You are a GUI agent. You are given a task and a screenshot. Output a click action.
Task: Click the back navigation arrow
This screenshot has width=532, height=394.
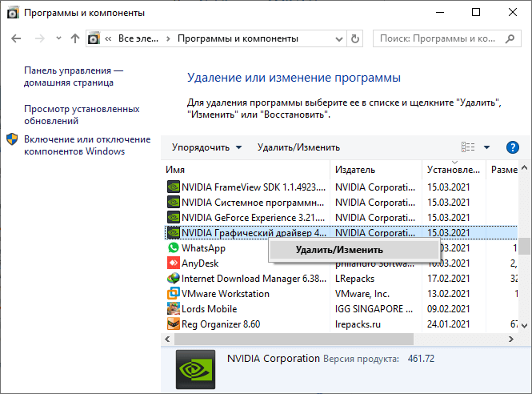(x=16, y=38)
